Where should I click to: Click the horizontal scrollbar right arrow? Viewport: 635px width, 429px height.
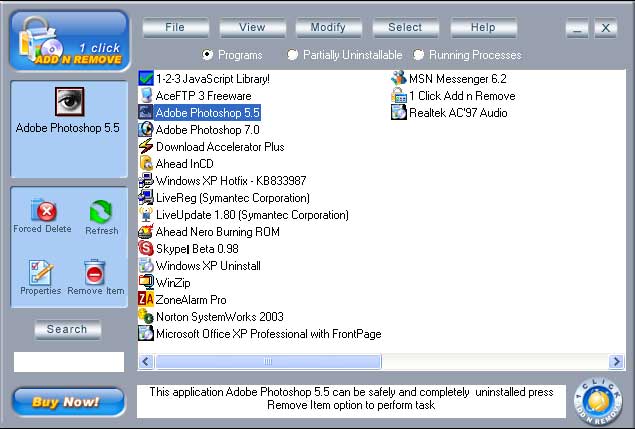[x=616, y=361]
